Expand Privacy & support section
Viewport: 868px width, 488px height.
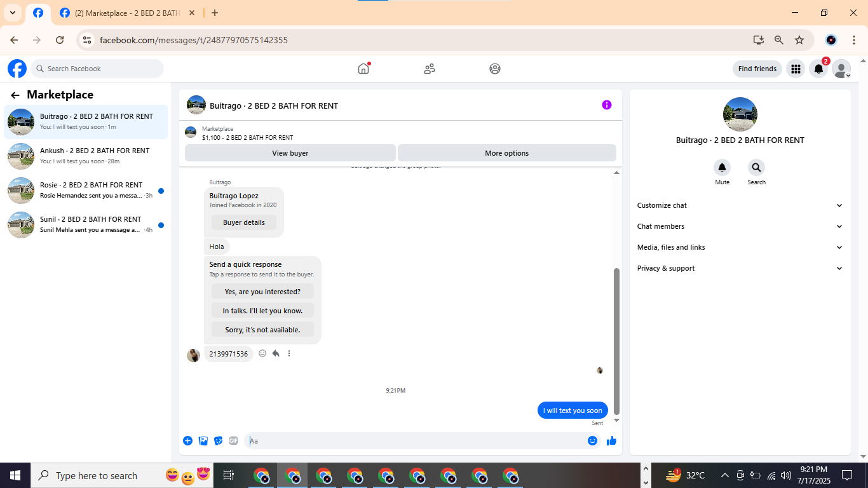(740, 268)
